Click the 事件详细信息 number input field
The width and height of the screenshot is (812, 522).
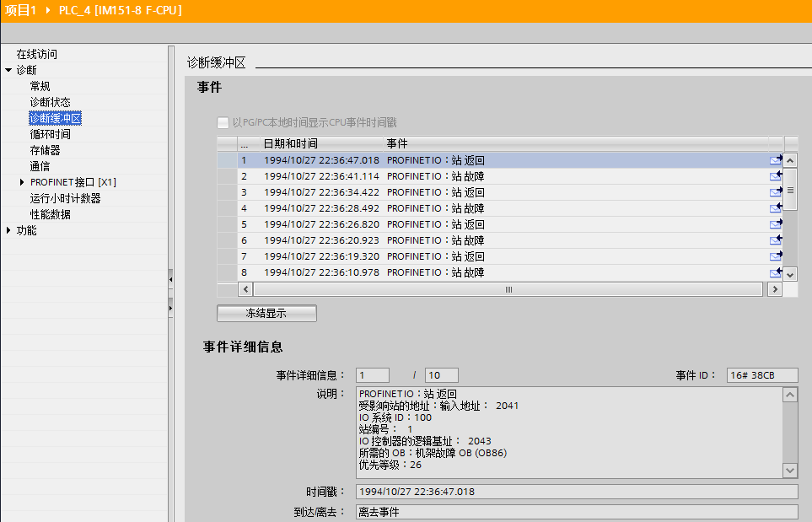pos(372,374)
